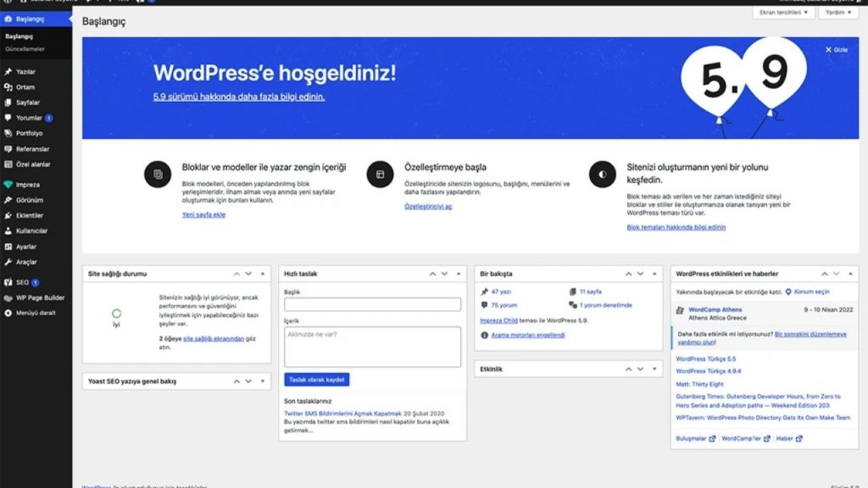Expand Etkinlik widget
This screenshot has width=868, height=488.
pyautogui.click(x=654, y=369)
